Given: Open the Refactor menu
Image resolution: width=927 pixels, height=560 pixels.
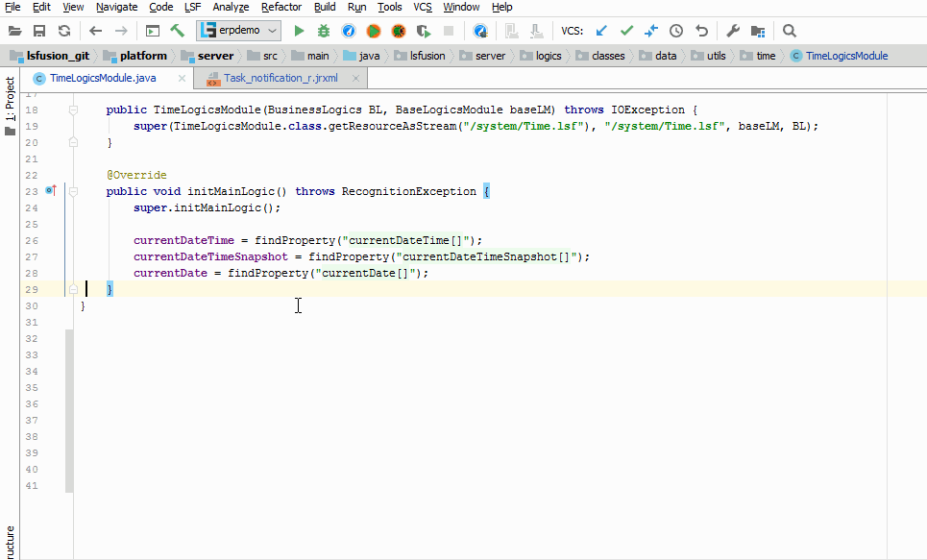Looking at the screenshot, I should point(281,7).
